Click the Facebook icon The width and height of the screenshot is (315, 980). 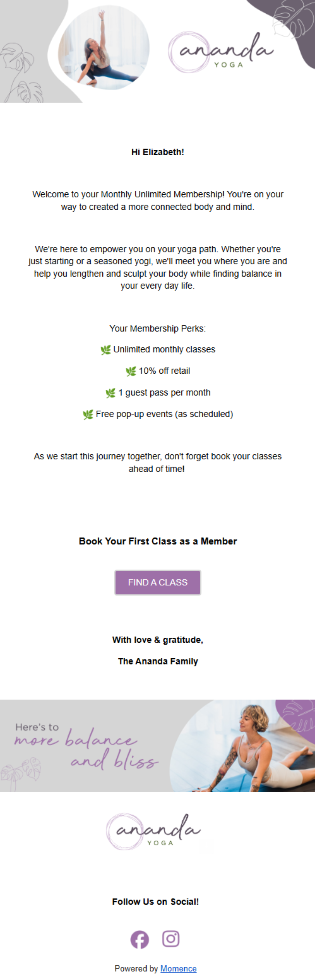coord(140,939)
